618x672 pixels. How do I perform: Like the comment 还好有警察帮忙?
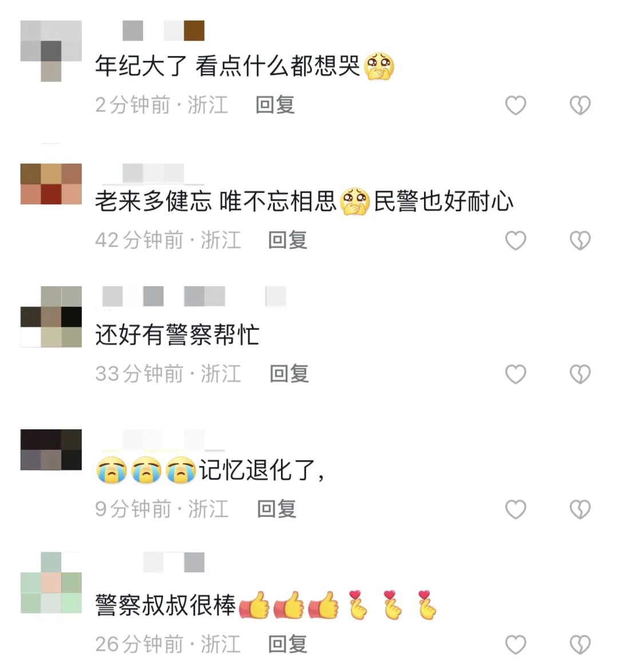516,374
